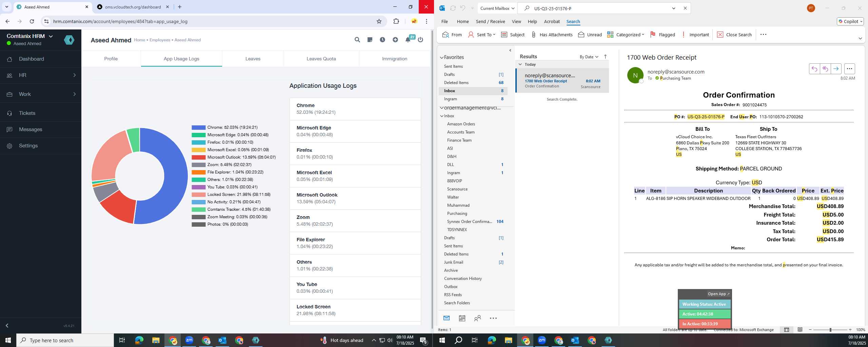Open Outlook Calendar view icon

point(462,318)
